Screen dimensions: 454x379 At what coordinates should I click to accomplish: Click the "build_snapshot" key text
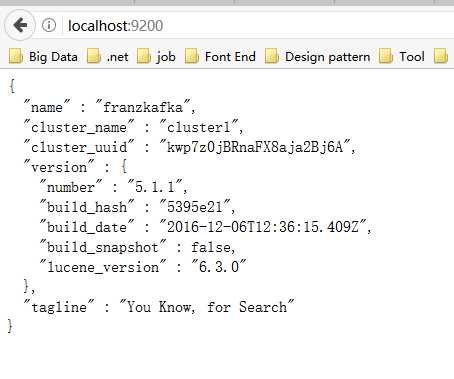[103, 247]
